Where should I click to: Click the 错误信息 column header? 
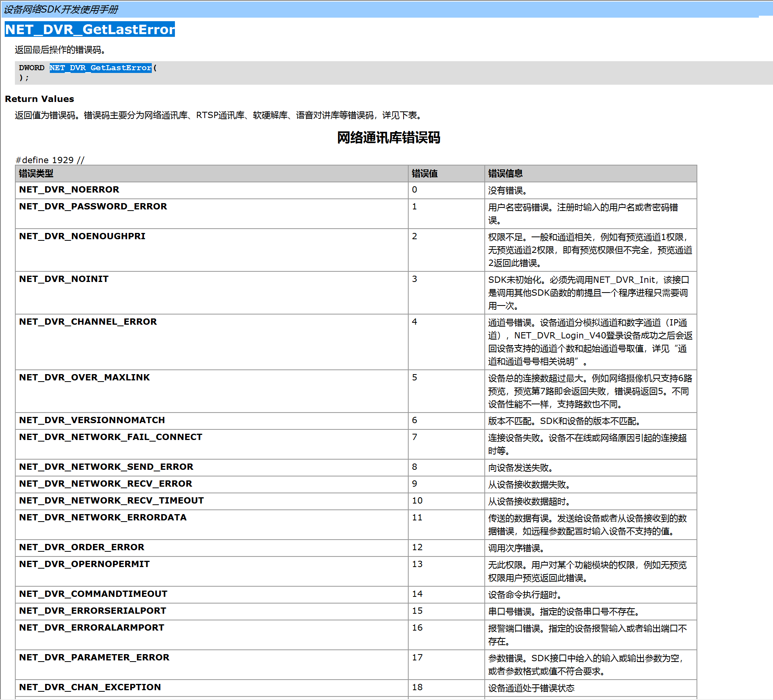(x=591, y=173)
